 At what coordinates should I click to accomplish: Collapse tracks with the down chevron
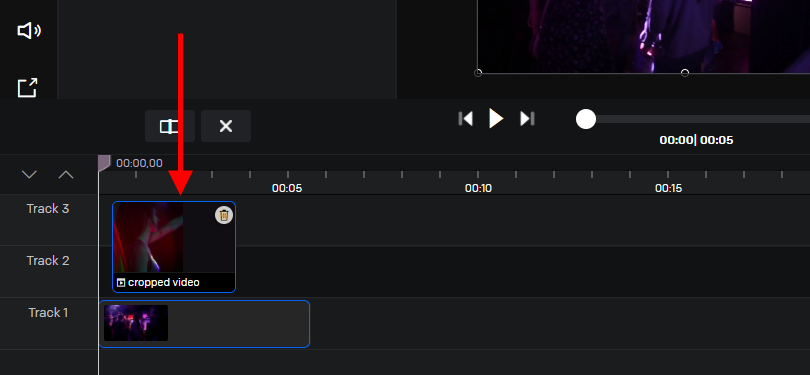coord(29,175)
